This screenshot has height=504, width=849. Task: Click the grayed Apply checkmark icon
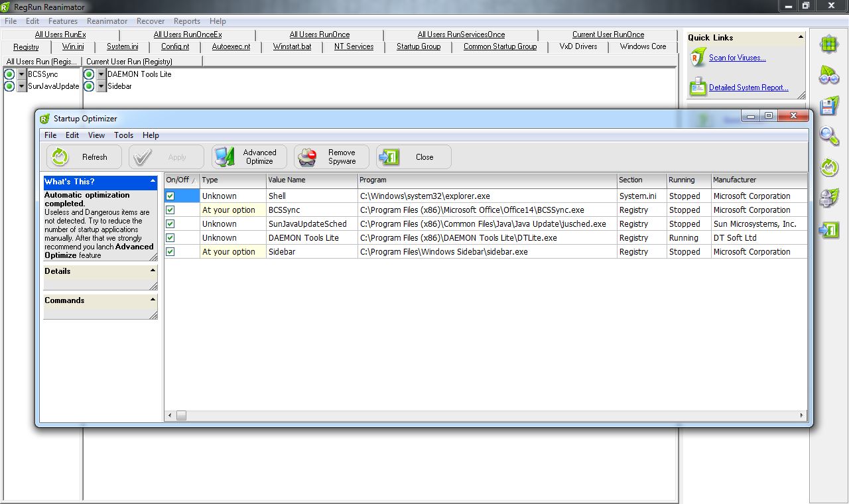coord(142,157)
